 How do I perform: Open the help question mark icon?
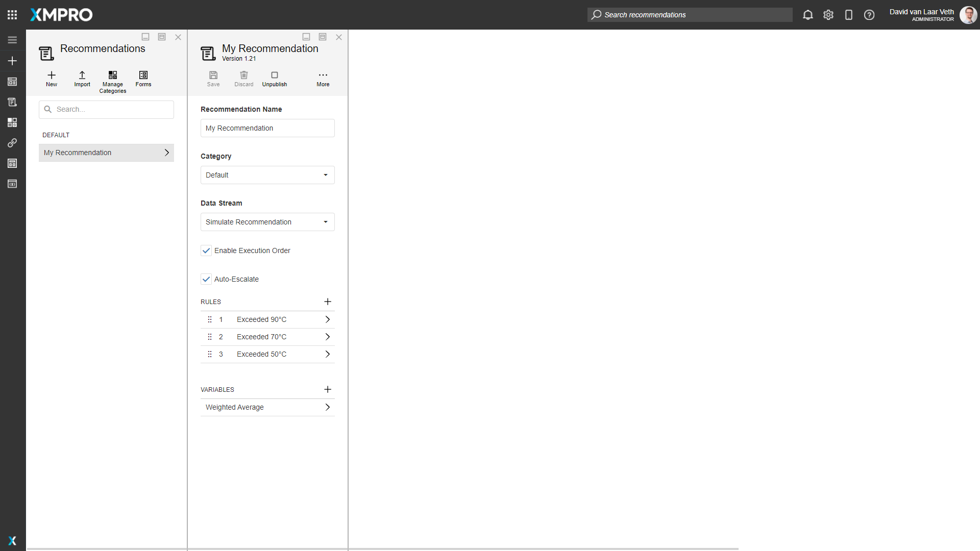pyautogui.click(x=869, y=15)
